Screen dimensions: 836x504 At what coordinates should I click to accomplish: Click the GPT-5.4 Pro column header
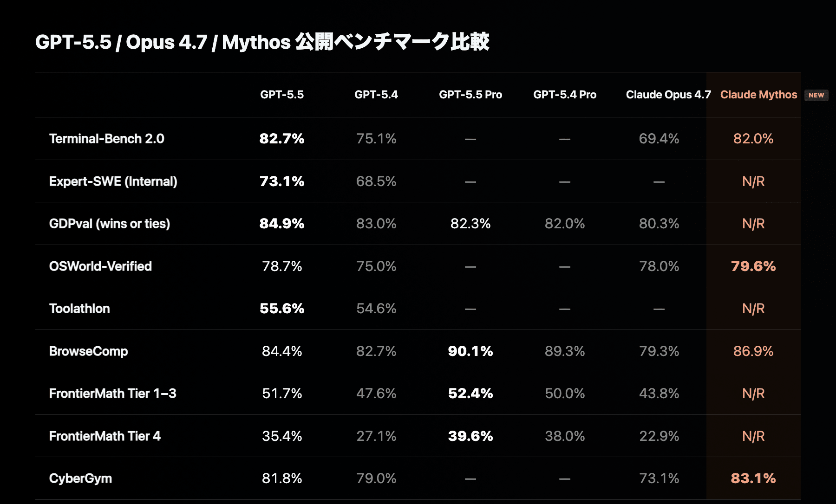(x=564, y=95)
